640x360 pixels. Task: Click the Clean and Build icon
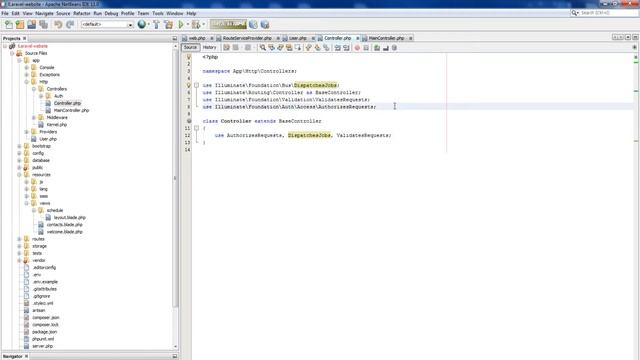(x=168, y=24)
